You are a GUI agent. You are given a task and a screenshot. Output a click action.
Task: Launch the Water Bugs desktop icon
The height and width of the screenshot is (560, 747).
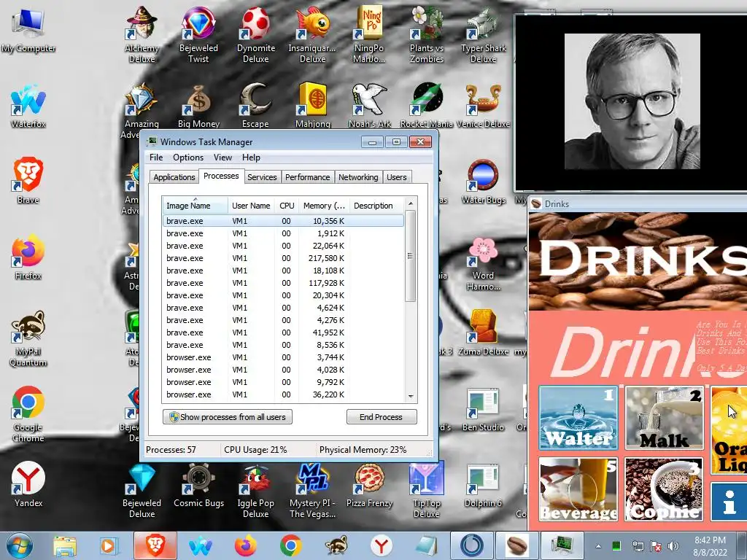pyautogui.click(x=483, y=182)
